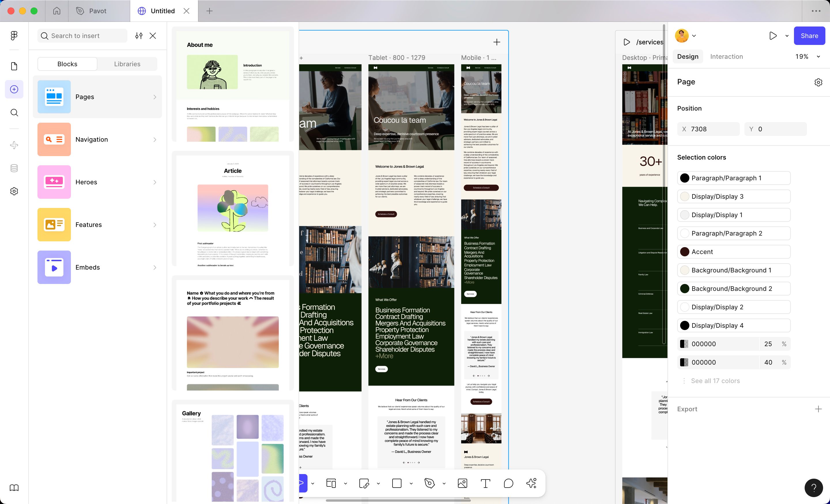Select the Background/Background 1 color style

point(734,270)
